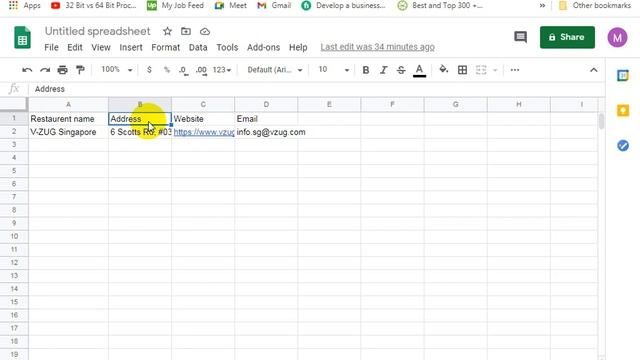Click the Redo arrow icon

(45, 70)
